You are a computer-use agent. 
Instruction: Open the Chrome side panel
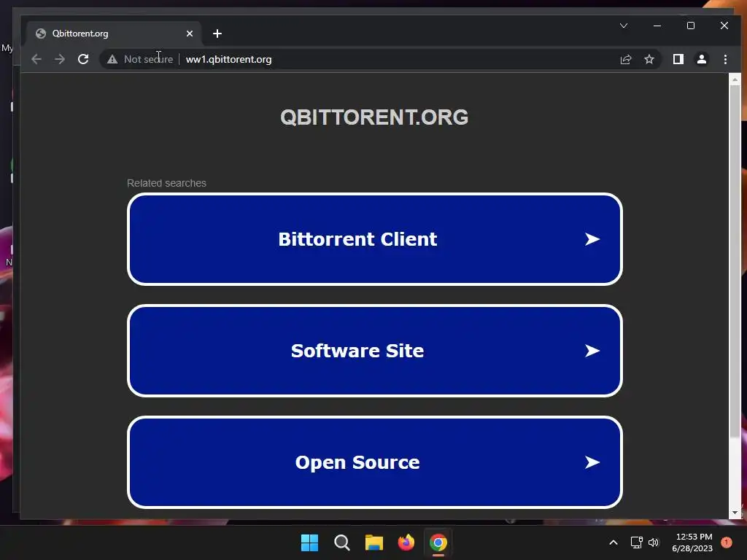click(x=678, y=59)
